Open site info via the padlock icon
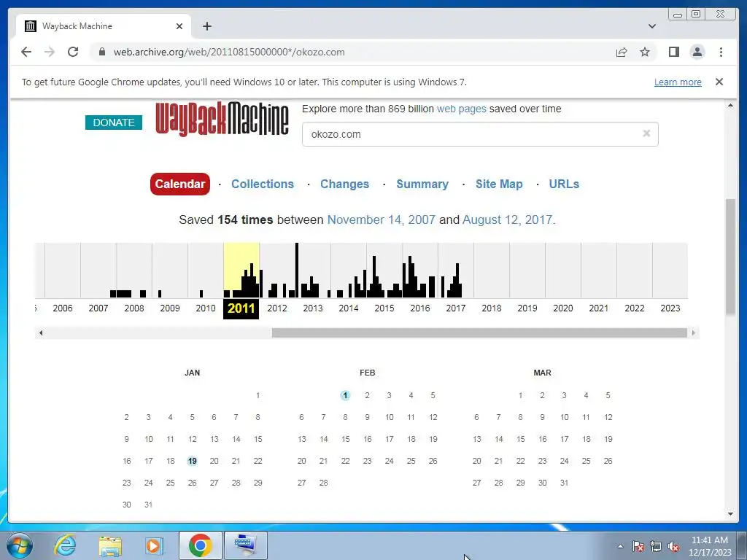747x560 pixels. click(102, 52)
